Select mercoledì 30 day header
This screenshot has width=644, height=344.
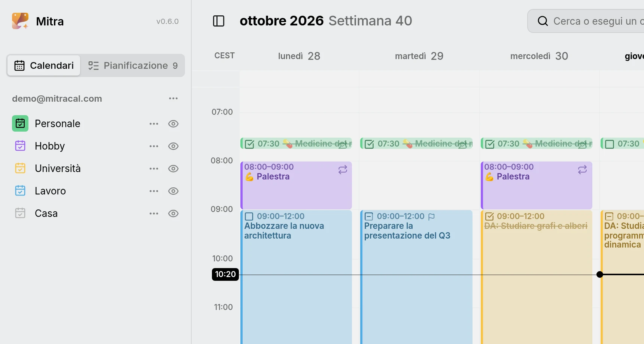coord(539,56)
